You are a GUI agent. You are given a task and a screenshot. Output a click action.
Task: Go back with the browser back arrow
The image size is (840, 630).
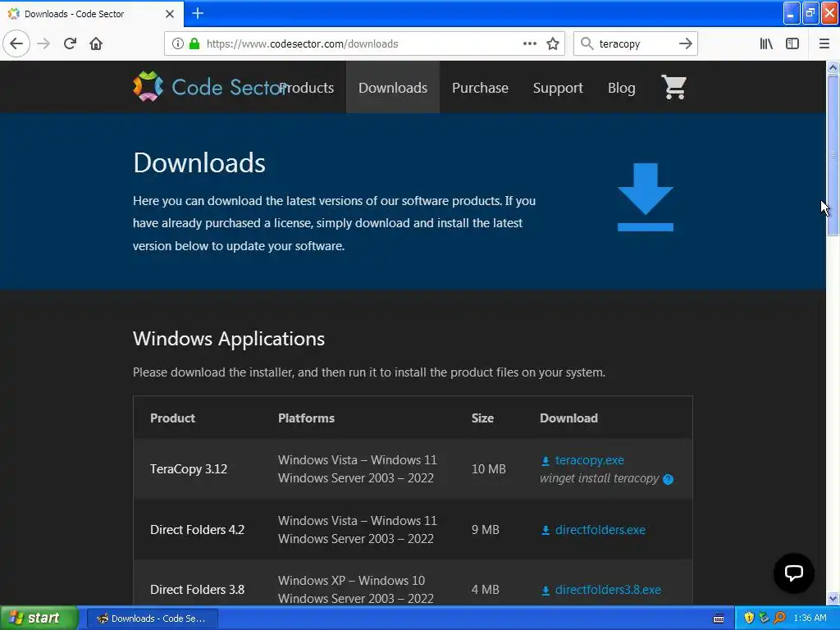tap(16, 43)
